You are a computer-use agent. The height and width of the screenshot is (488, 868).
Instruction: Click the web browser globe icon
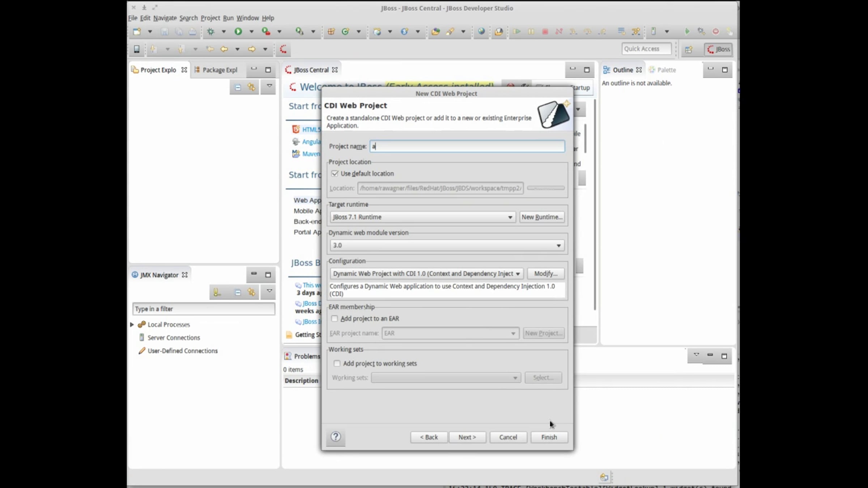(481, 31)
